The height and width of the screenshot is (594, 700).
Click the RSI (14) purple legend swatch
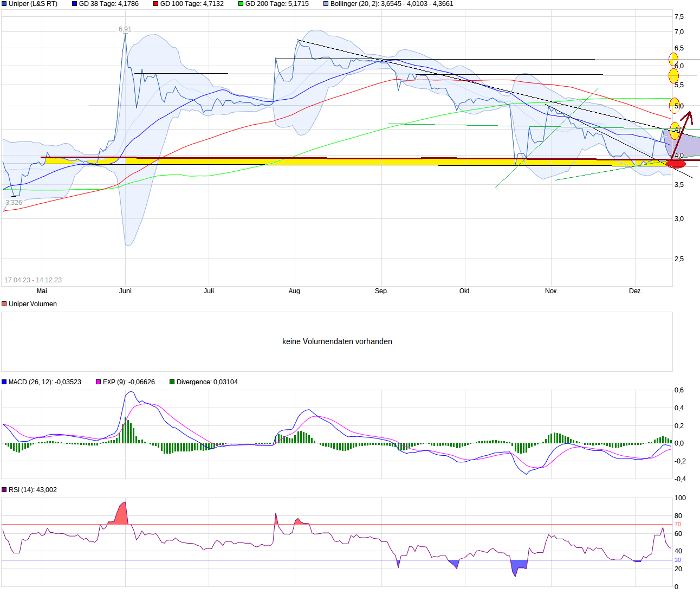(x=4, y=490)
